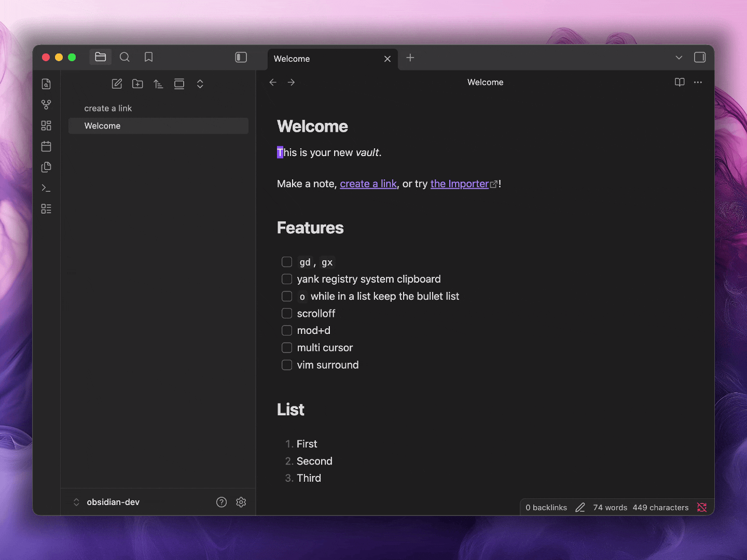
Task: Open more options three-dot menu
Action: [x=698, y=82]
